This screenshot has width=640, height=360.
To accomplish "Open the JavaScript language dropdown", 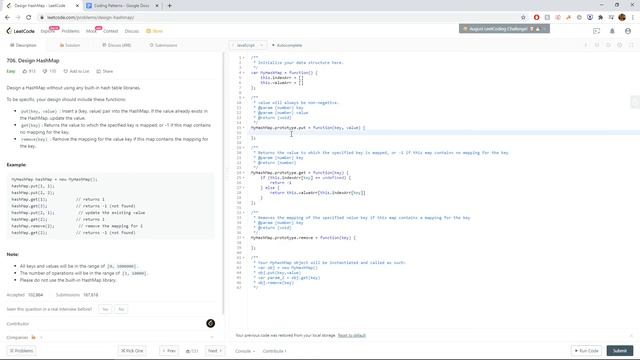I will coord(248,45).
